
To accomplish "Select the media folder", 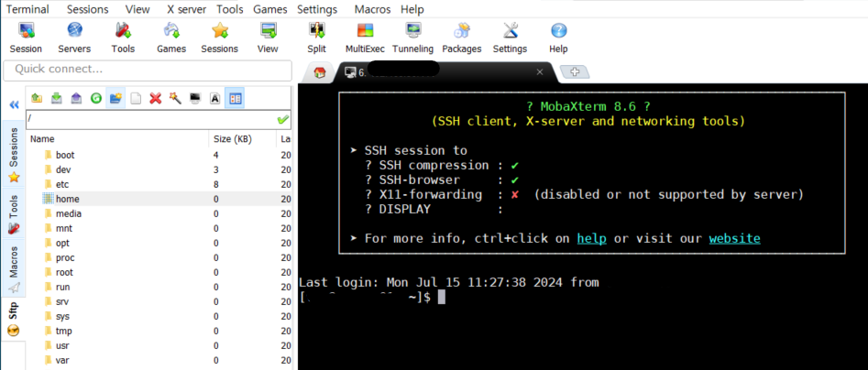I will (69, 213).
